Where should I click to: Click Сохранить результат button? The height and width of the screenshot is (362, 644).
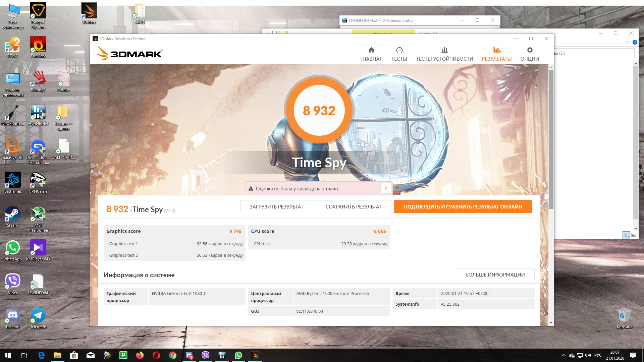[354, 207]
